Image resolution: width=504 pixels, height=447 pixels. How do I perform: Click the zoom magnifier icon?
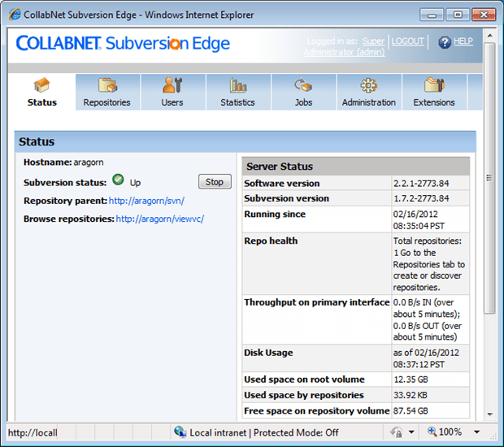[432, 432]
